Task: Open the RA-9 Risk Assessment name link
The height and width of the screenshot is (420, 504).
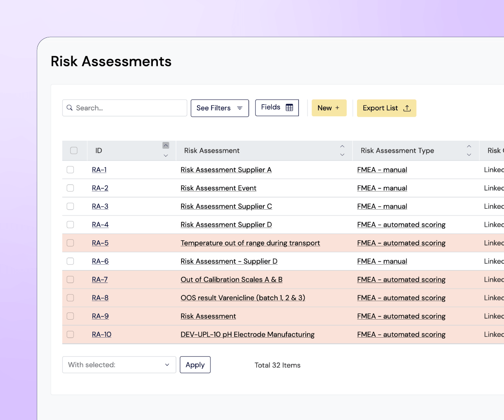Action: [x=208, y=316]
